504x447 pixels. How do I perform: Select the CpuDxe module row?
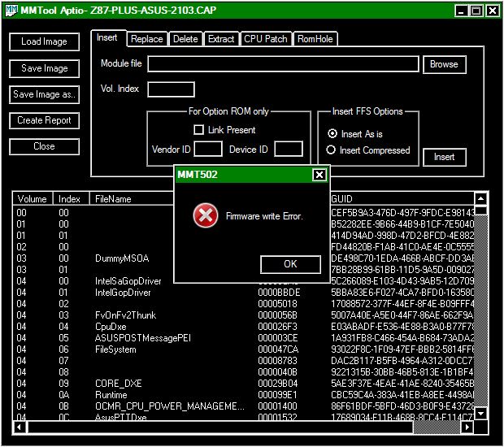tap(245, 327)
